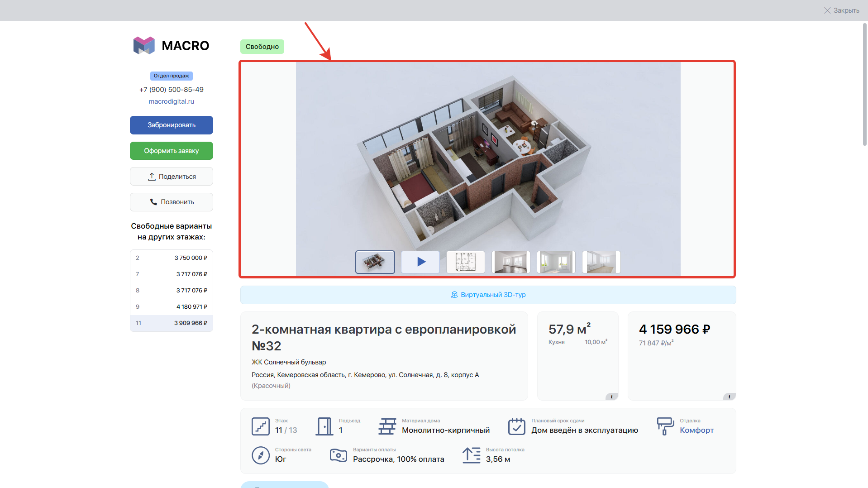Click the payment options money icon

tap(338, 455)
